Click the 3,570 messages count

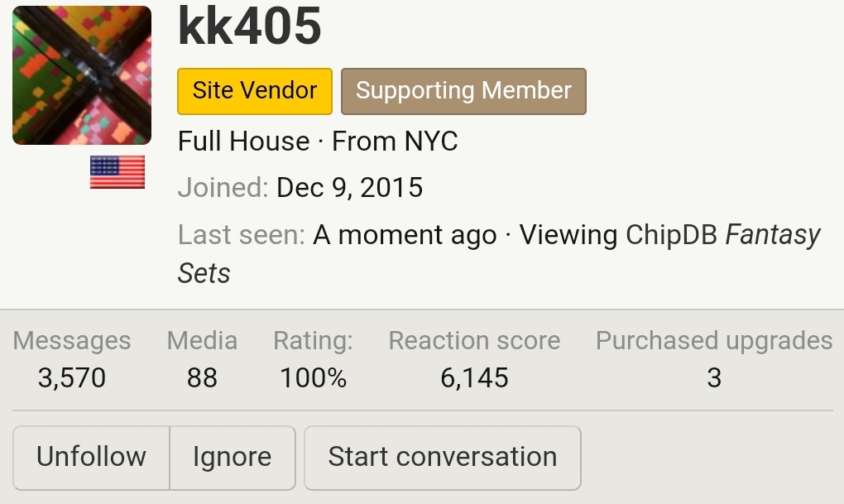(72, 378)
